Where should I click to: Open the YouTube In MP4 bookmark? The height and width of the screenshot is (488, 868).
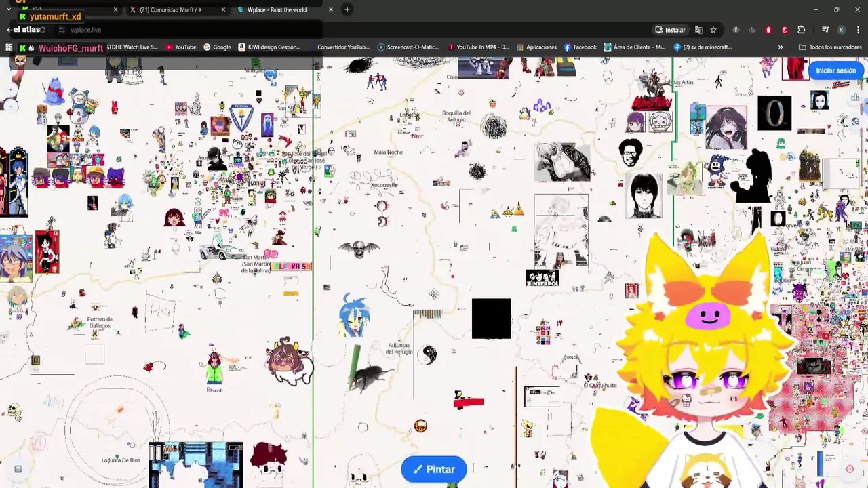[478, 47]
